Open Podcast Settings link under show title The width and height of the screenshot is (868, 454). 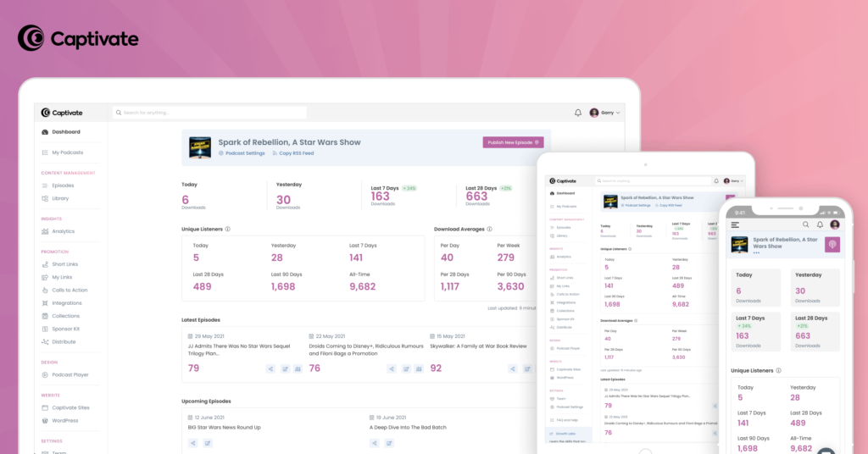242,153
